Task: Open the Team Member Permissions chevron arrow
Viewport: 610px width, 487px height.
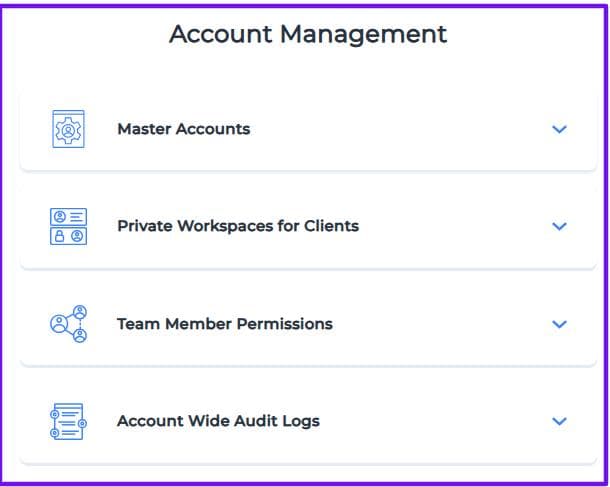Action: [559, 324]
